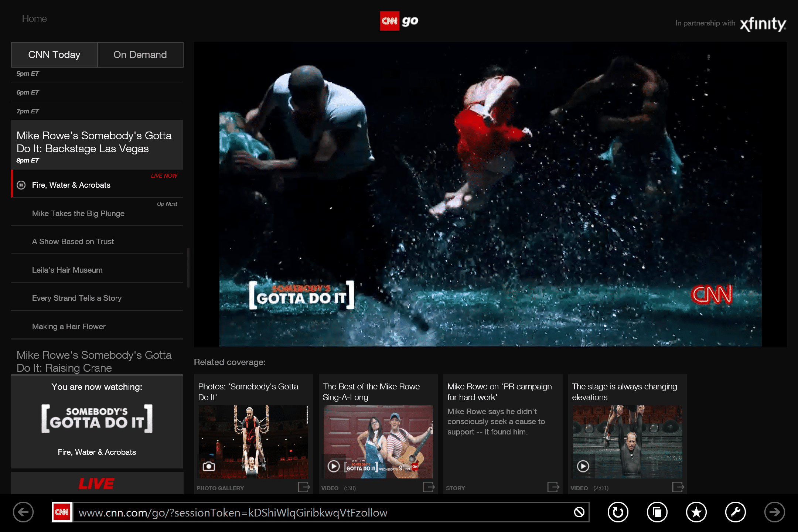
Task: Click the 'Up Next' label
Action: 167,204
